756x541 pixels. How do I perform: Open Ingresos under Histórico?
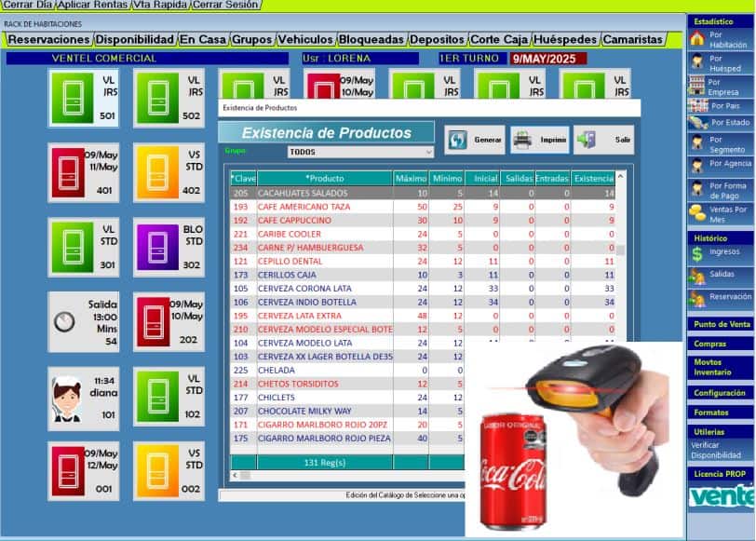pos(720,252)
